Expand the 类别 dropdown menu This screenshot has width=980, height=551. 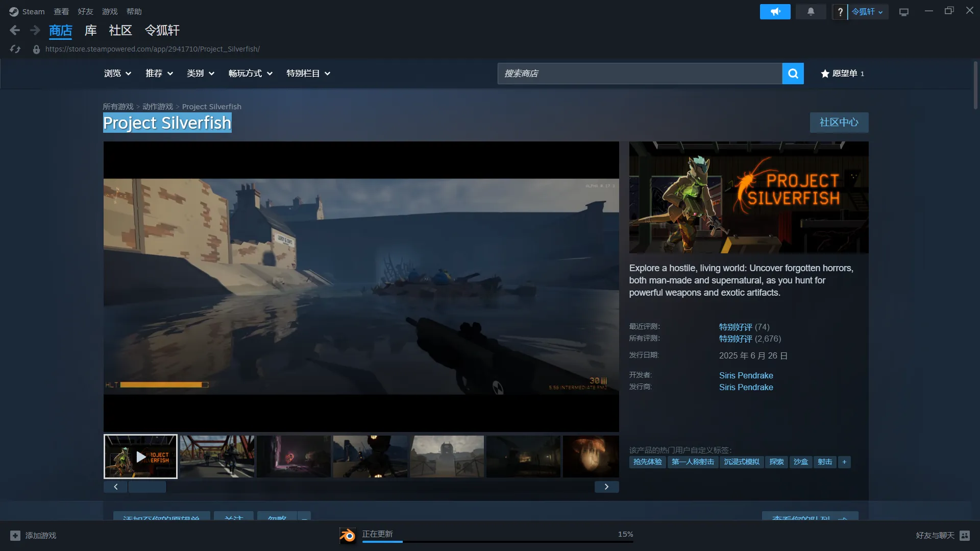200,74
